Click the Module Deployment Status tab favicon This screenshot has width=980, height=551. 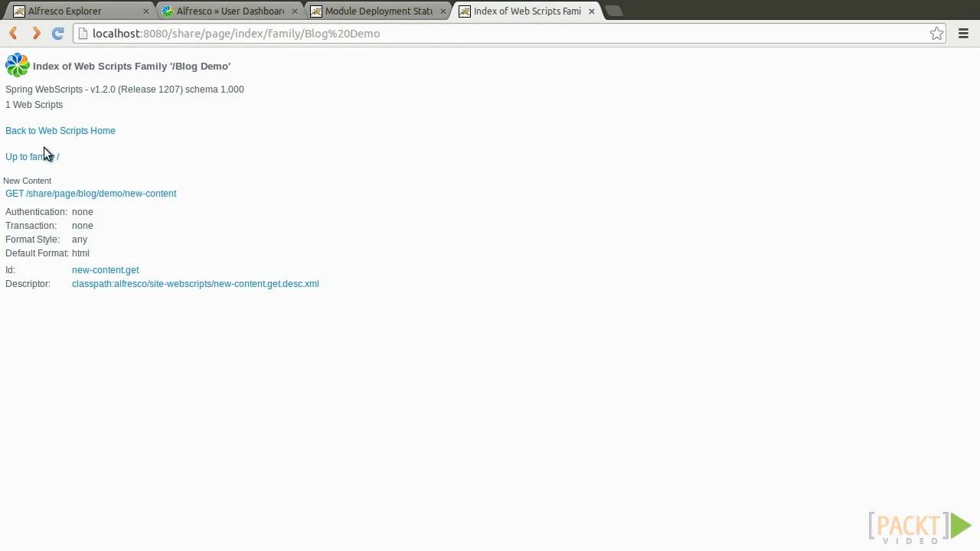(x=315, y=11)
